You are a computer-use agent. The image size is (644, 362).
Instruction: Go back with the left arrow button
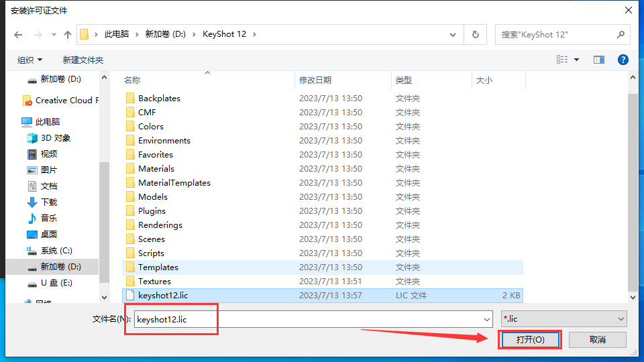tap(18, 35)
